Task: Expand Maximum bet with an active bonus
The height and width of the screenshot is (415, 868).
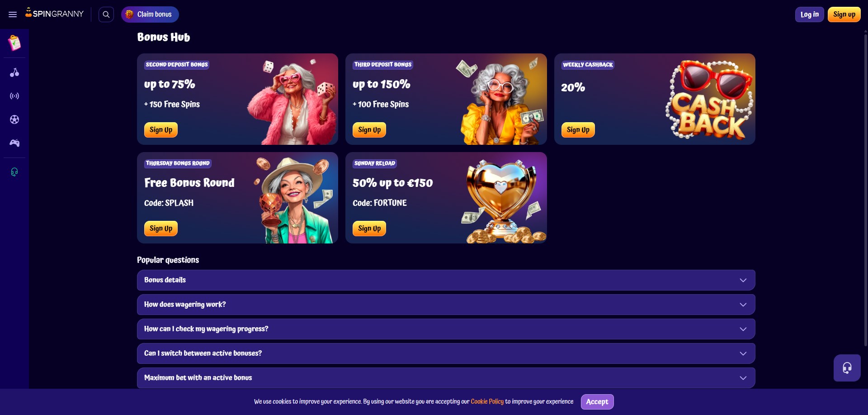Action: pos(446,378)
